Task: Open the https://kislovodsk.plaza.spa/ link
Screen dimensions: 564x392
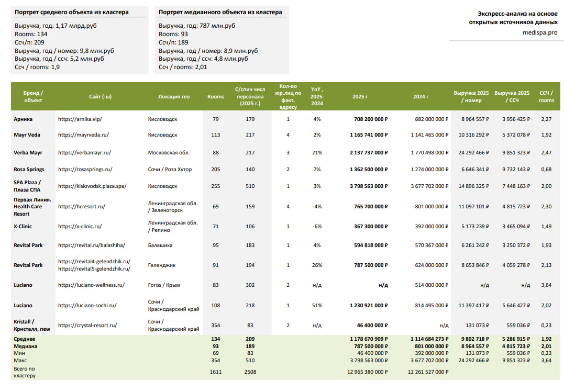Action: 93,186
